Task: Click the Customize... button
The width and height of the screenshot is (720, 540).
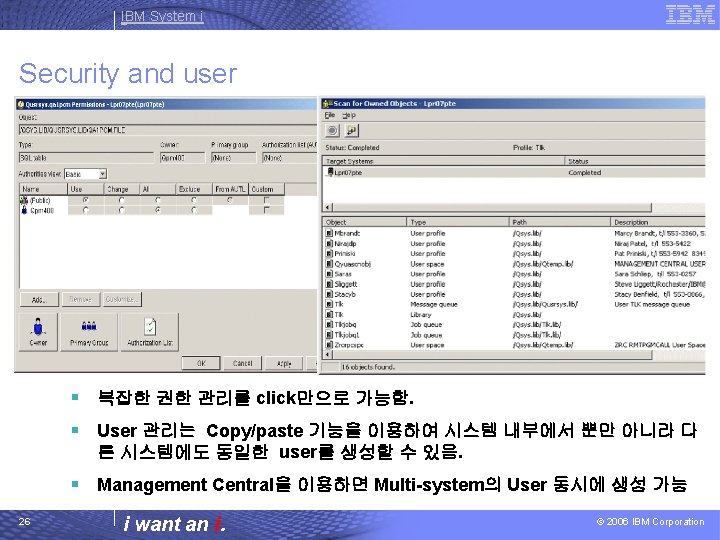Action: (x=122, y=299)
